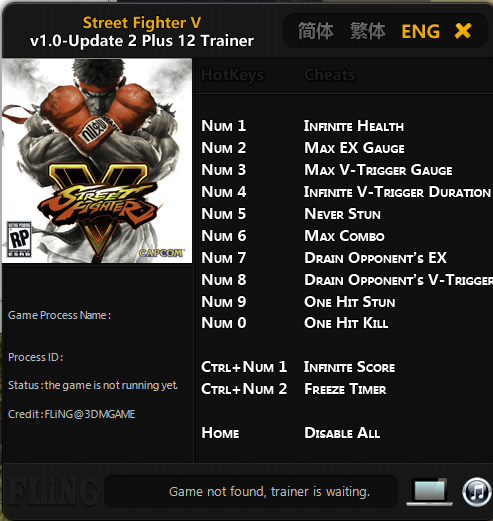The height and width of the screenshot is (521, 493).
Task: Close the trainer with yellow X
Action: pos(463,31)
